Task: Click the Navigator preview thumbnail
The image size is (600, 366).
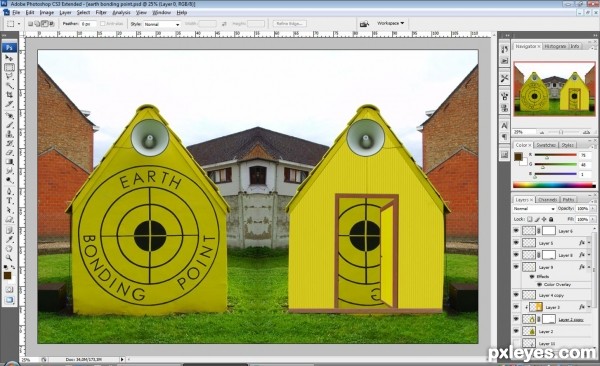Action: 554,89
